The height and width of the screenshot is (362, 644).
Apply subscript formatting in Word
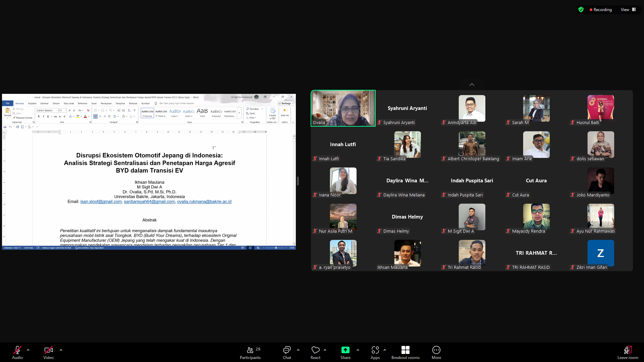point(60,116)
